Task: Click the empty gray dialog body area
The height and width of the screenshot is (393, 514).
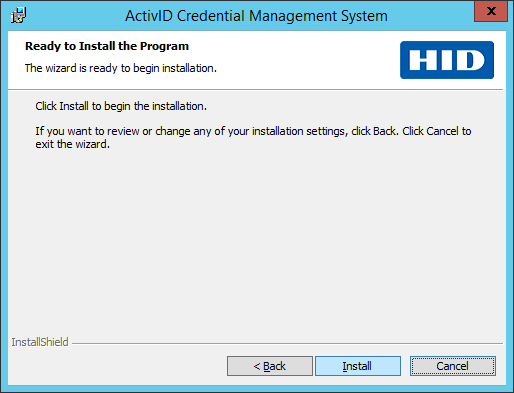Action: (x=257, y=240)
